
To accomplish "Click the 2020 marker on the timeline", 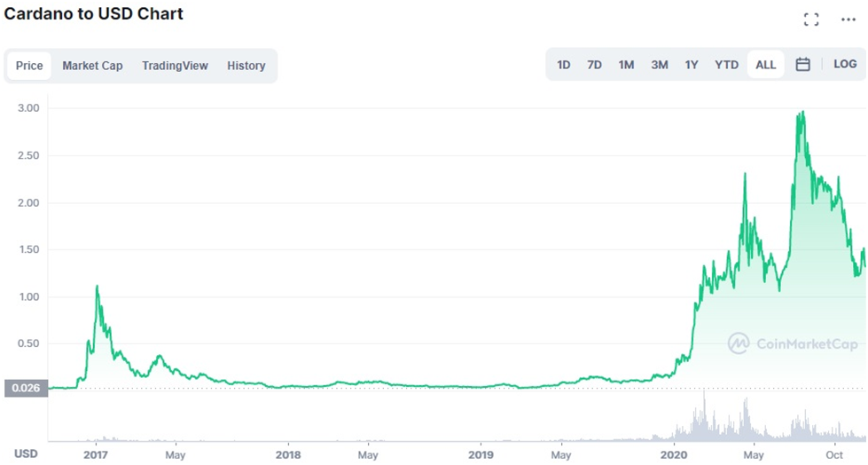I will pyautogui.click(x=673, y=453).
